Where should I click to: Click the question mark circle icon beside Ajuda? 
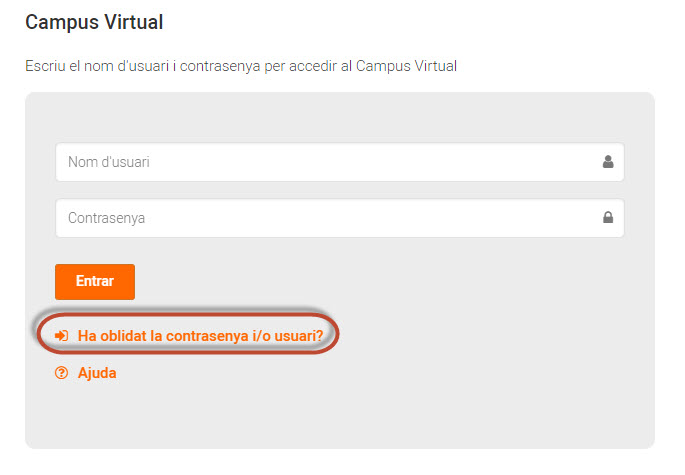(x=61, y=373)
